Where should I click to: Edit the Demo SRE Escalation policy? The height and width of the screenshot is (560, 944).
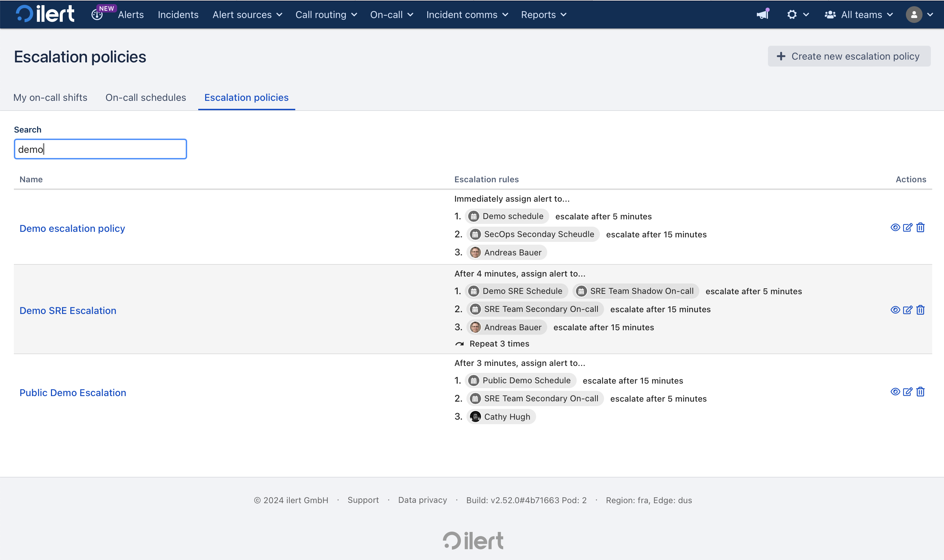click(907, 310)
